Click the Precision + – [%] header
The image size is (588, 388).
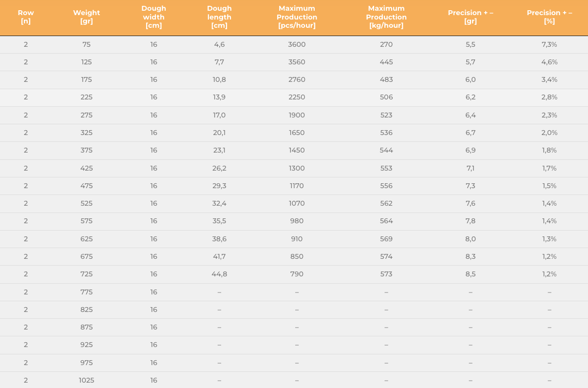tap(550, 17)
